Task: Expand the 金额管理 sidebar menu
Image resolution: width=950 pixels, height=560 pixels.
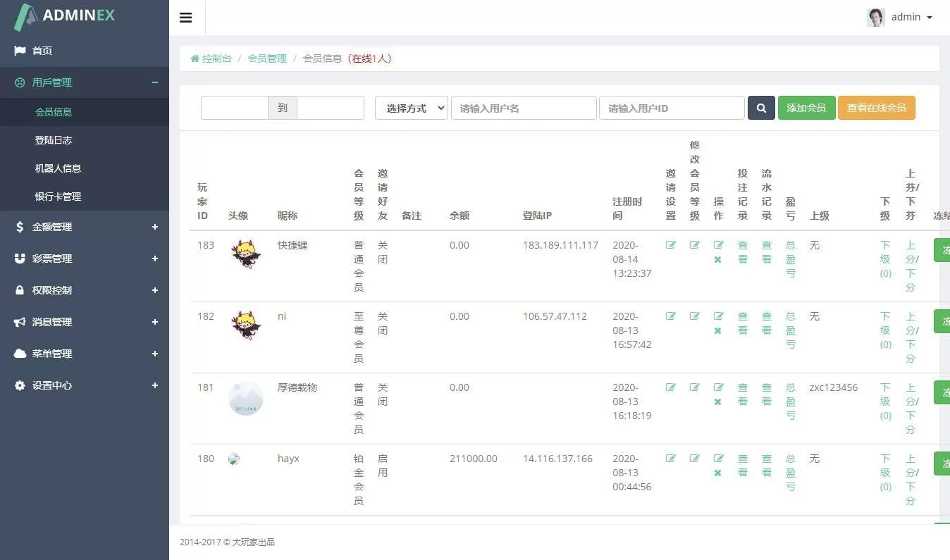Action: tap(85, 227)
